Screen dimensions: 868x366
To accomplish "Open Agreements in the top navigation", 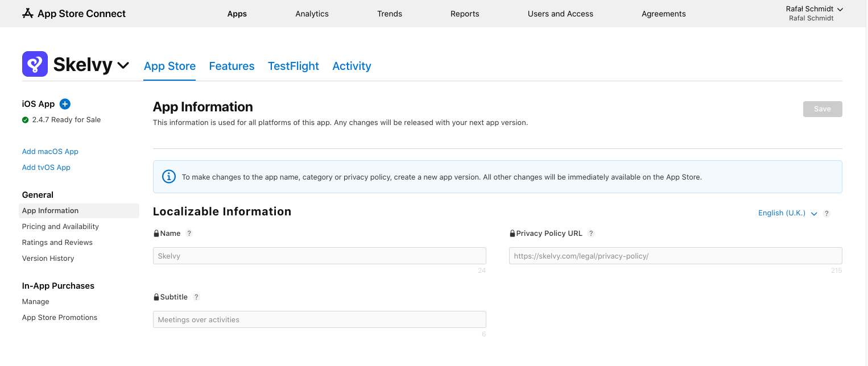I will click(x=664, y=14).
